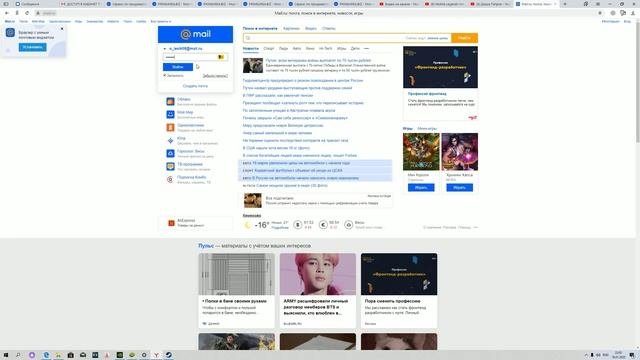Click the dollar exchange rate icon
640x360 pixels.
click(298, 224)
